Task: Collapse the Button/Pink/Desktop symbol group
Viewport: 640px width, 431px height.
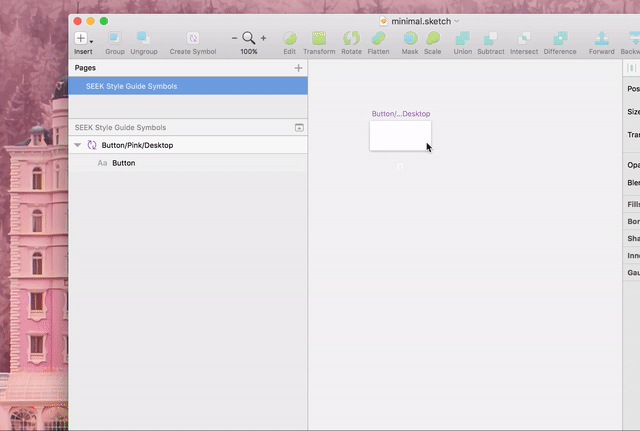Action: [x=78, y=145]
